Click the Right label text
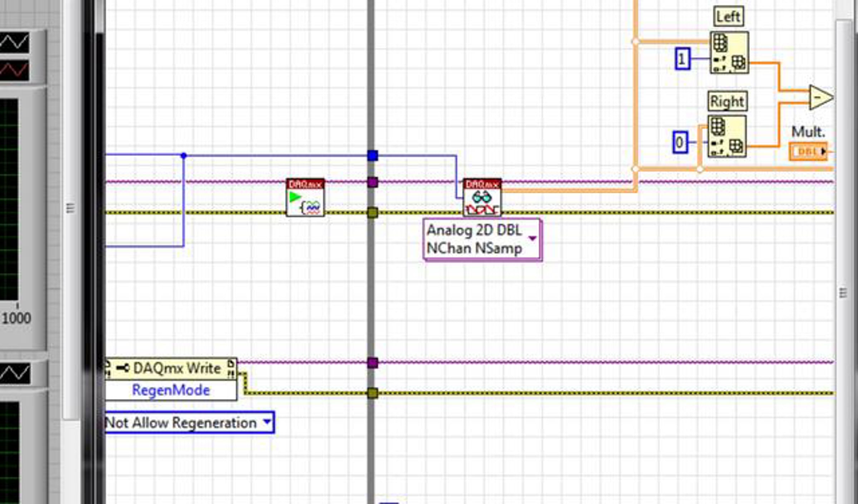Viewport: 858px width, 504px height. tap(727, 102)
